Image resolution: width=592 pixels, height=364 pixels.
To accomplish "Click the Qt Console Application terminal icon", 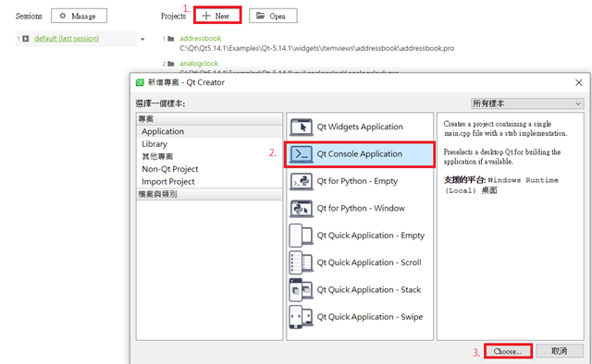I will click(x=301, y=154).
